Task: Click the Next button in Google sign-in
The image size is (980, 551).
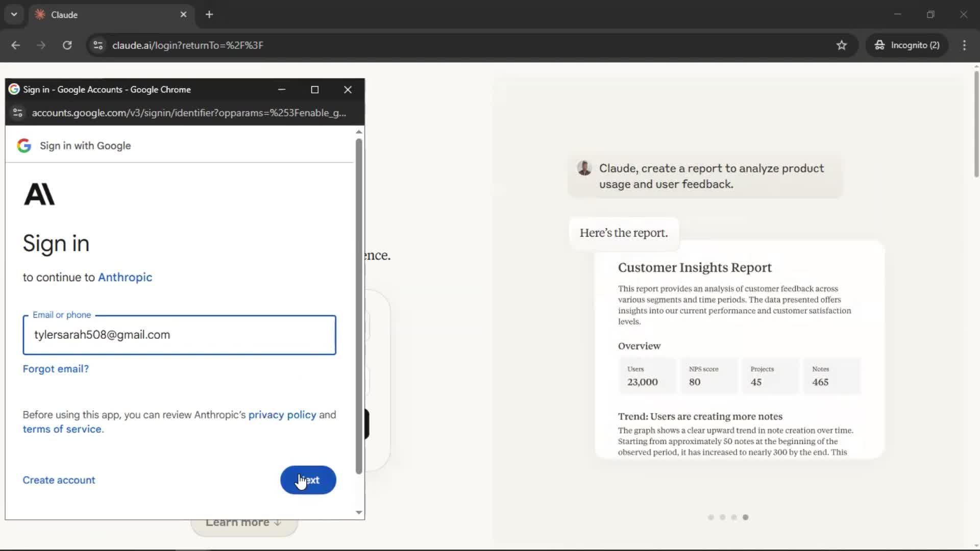Action: click(308, 480)
